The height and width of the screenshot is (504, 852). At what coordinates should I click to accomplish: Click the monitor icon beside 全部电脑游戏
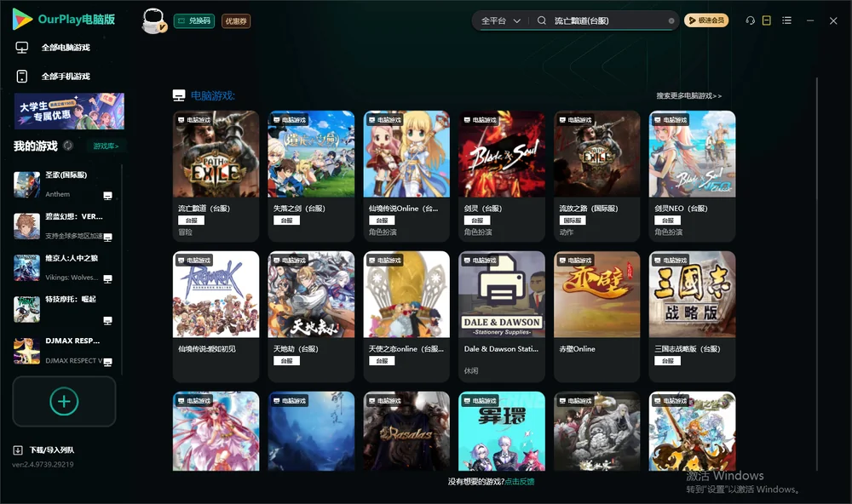22,48
